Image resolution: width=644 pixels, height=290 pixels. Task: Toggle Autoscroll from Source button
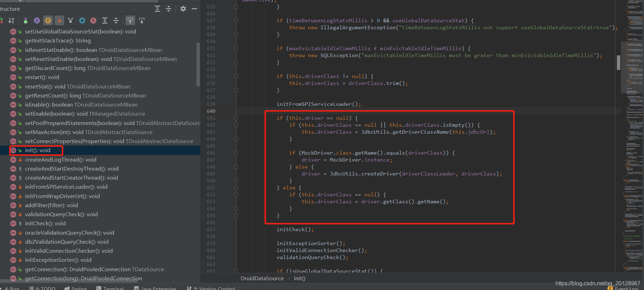click(x=142, y=21)
